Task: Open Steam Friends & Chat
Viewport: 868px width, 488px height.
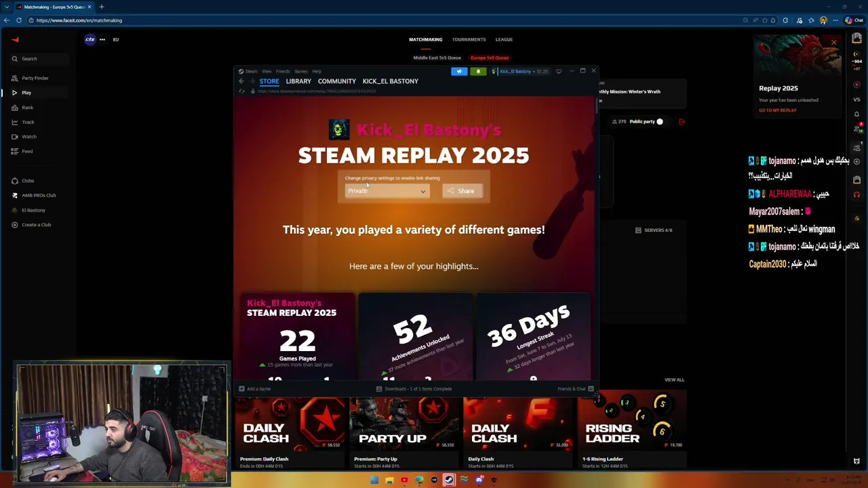Action: [575, 389]
